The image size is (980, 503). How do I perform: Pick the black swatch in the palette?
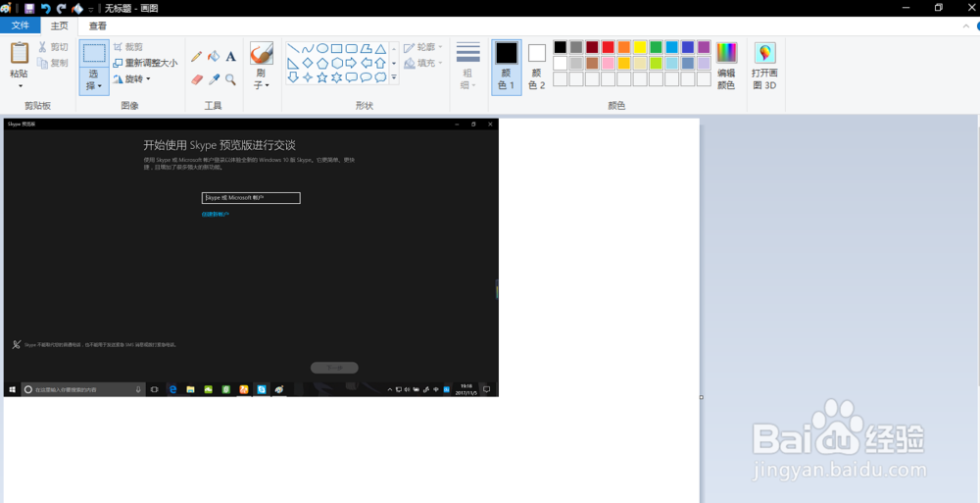click(x=560, y=47)
